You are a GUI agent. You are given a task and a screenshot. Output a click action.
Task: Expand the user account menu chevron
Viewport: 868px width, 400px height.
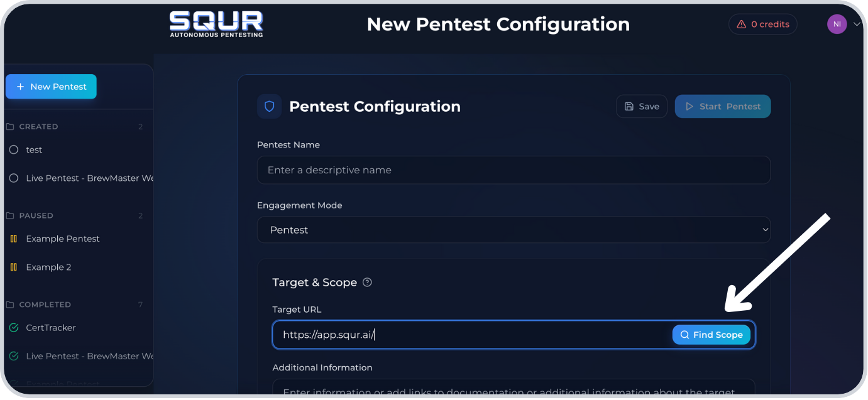(x=856, y=24)
